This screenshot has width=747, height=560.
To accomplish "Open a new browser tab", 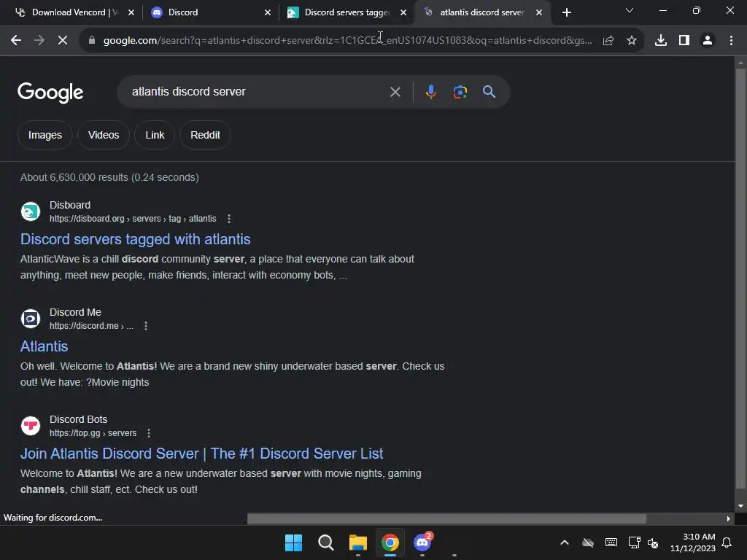I will pyautogui.click(x=566, y=12).
